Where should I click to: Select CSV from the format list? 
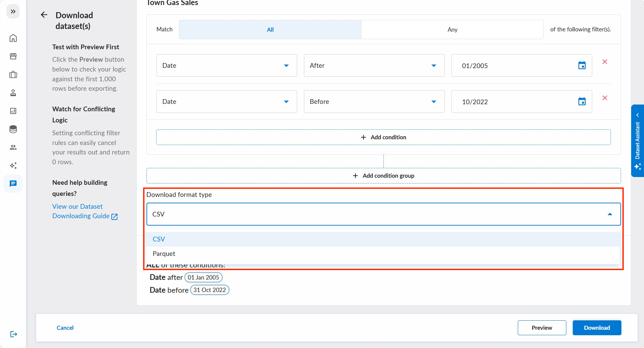coord(383,239)
